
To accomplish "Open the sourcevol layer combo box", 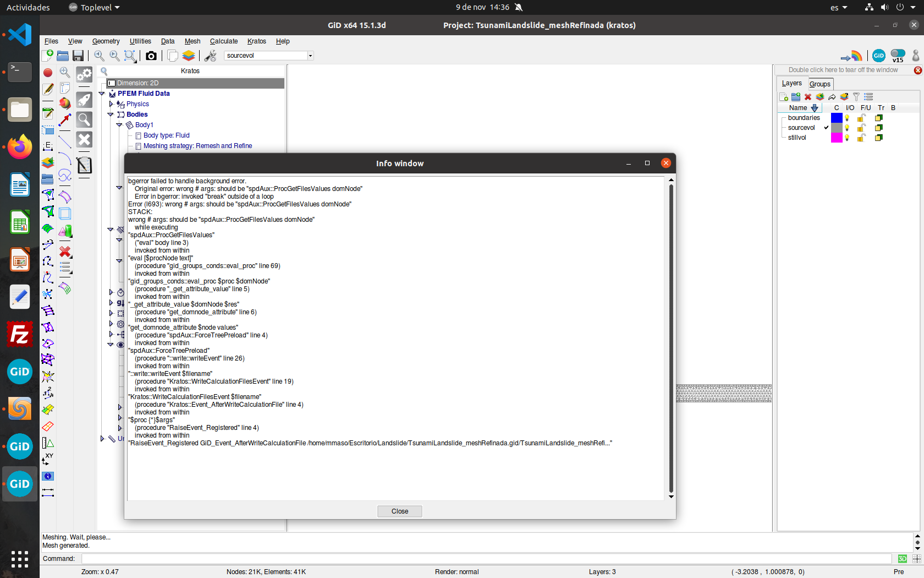I will [x=310, y=55].
